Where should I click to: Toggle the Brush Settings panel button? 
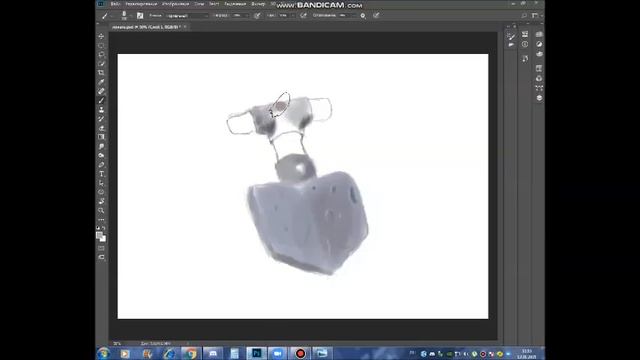pos(140,16)
